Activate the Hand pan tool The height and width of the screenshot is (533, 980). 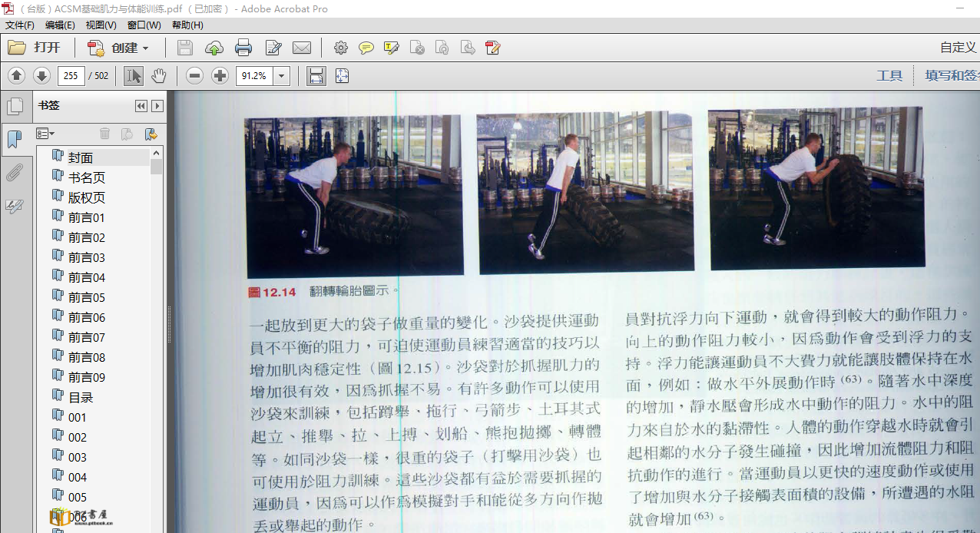click(158, 75)
